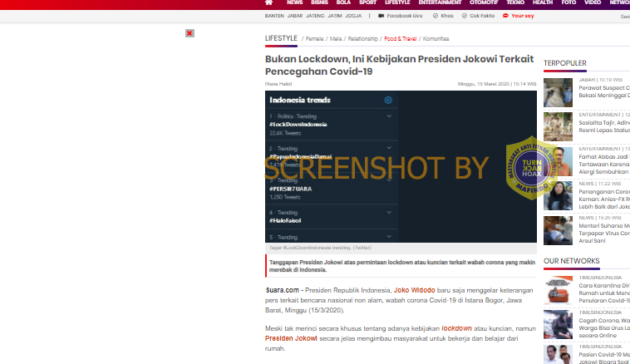
Task: Click the lockdown italic red link
Action: [x=456, y=328]
